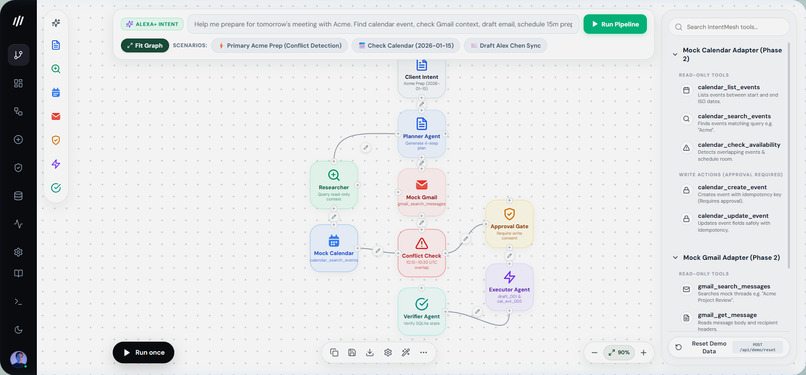
Task: Click the Fit Graph button
Action: click(145, 45)
